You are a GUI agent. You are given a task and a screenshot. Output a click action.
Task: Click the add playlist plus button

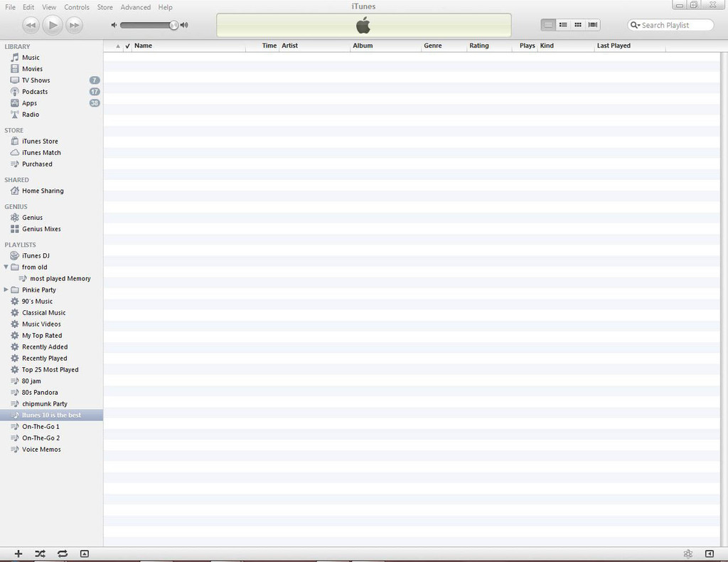tap(18, 553)
